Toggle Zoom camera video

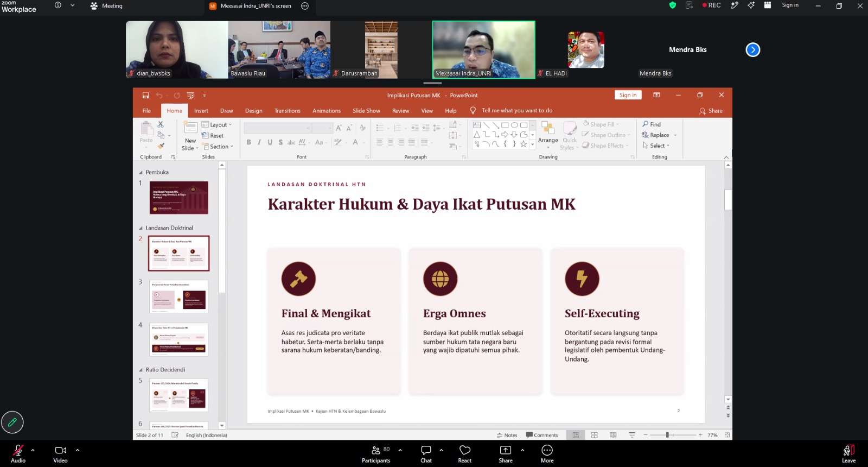61,455
